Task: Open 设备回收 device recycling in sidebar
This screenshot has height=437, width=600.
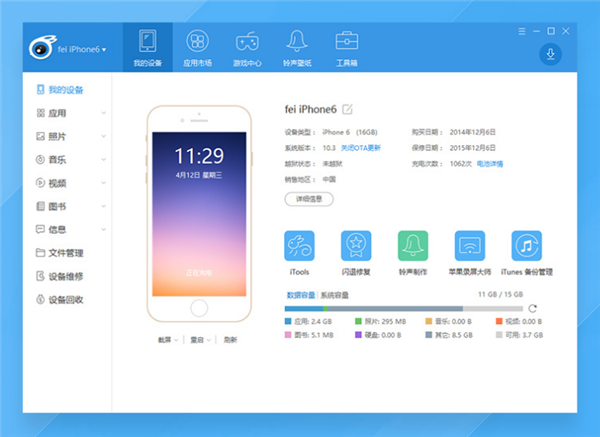Action: pos(60,300)
